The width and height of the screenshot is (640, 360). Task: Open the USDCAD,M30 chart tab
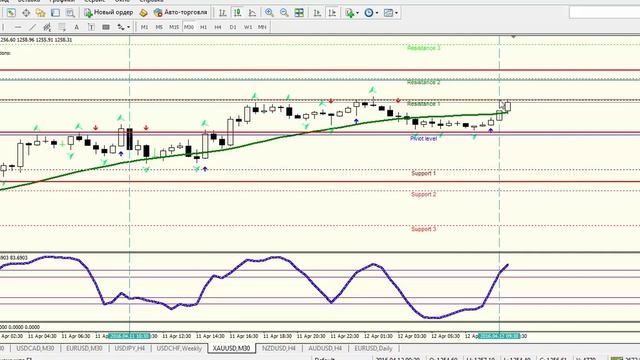(35, 348)
